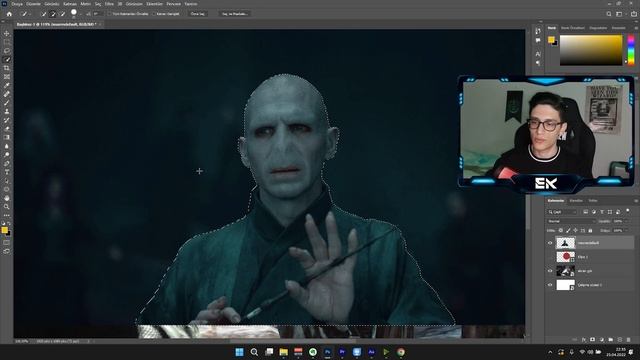Open the workspace switcher icon
Image resolution: width=640 pixels, height=360 pixels.
click(619, 14)
